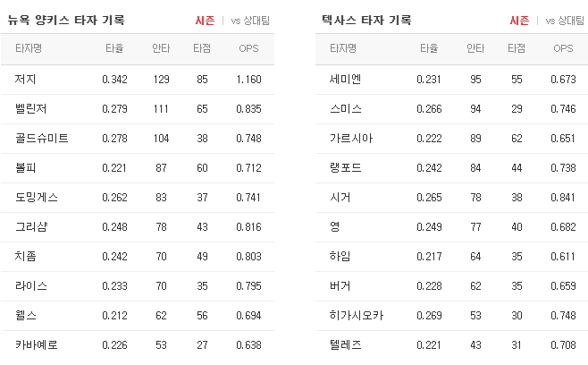Screen dimensions: 588x365
Task: Click OPS column header in Yankees table
Action: [248, 48]
